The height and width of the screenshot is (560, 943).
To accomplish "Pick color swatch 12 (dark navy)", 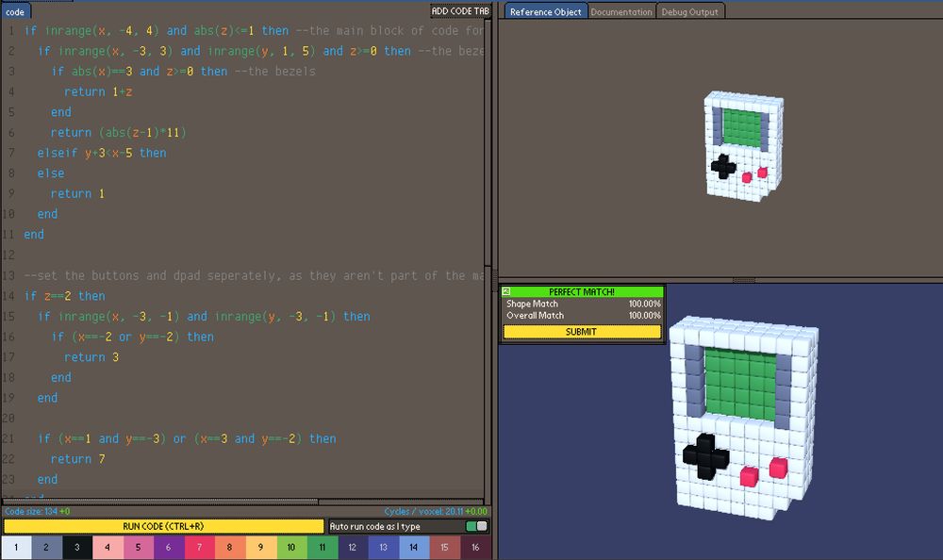I will pos(353,548).
